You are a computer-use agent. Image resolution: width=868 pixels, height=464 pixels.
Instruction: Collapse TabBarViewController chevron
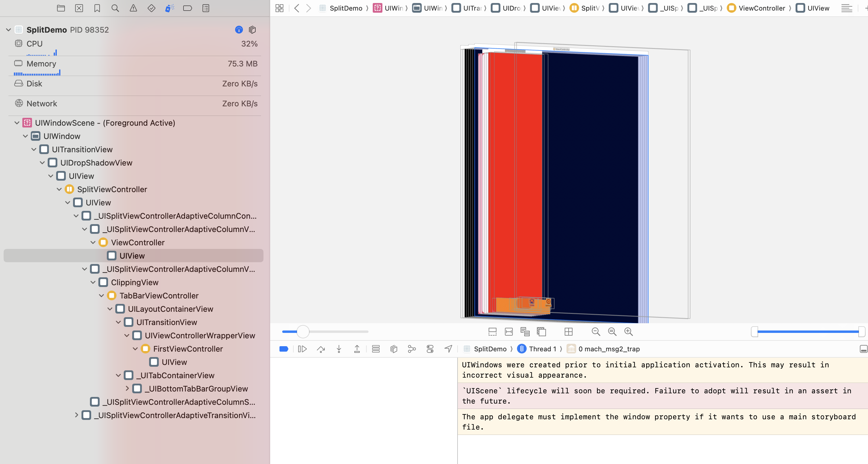pos(101,296)
